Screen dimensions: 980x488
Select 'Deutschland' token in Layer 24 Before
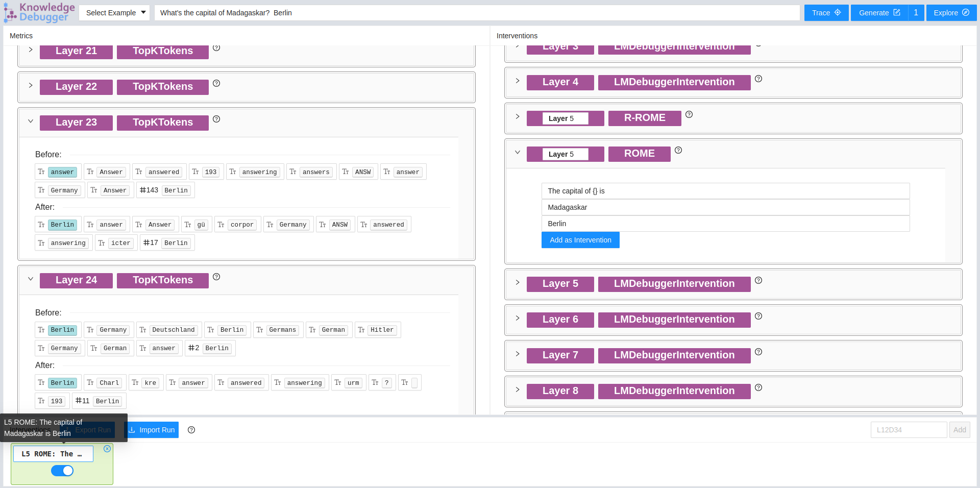tap(168, 330)
